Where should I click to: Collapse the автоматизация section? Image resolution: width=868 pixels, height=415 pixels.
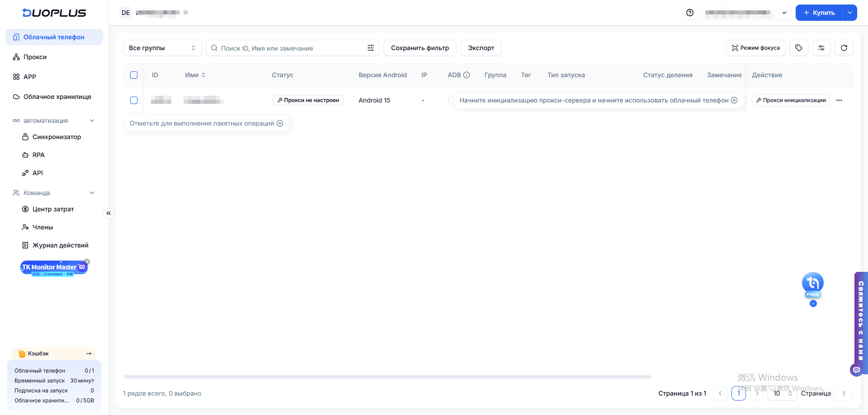click(92, 121)
